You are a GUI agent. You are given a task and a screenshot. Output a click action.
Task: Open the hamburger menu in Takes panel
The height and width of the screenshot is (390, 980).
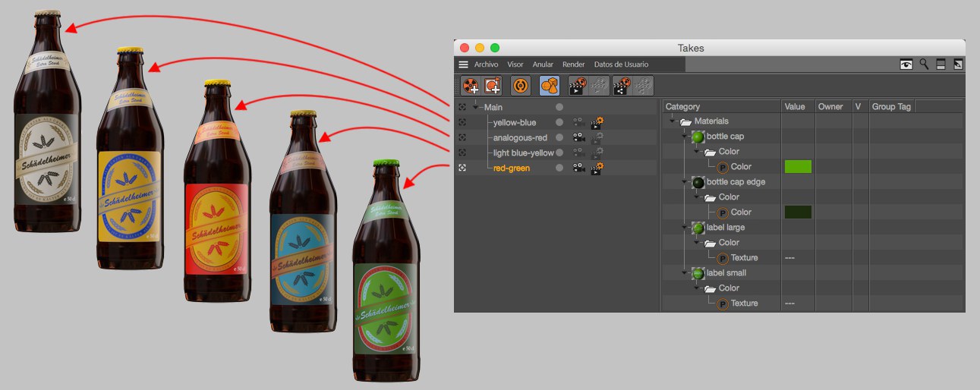(463, 65)
